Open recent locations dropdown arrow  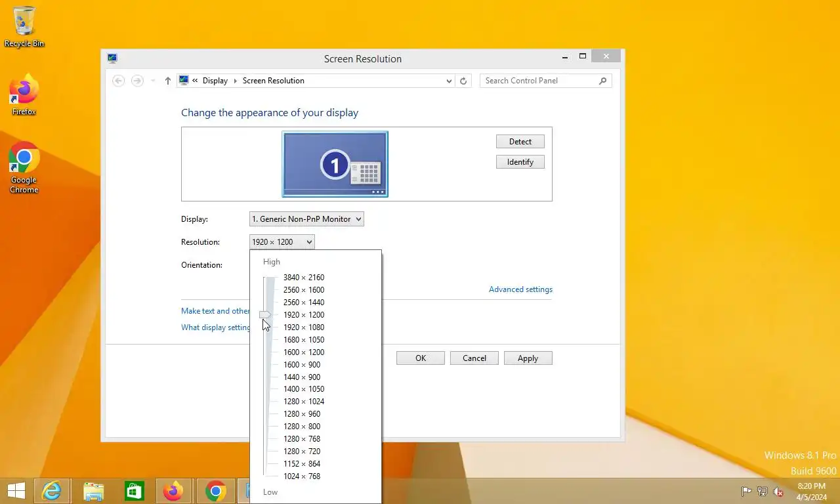[x=153, y=81]
